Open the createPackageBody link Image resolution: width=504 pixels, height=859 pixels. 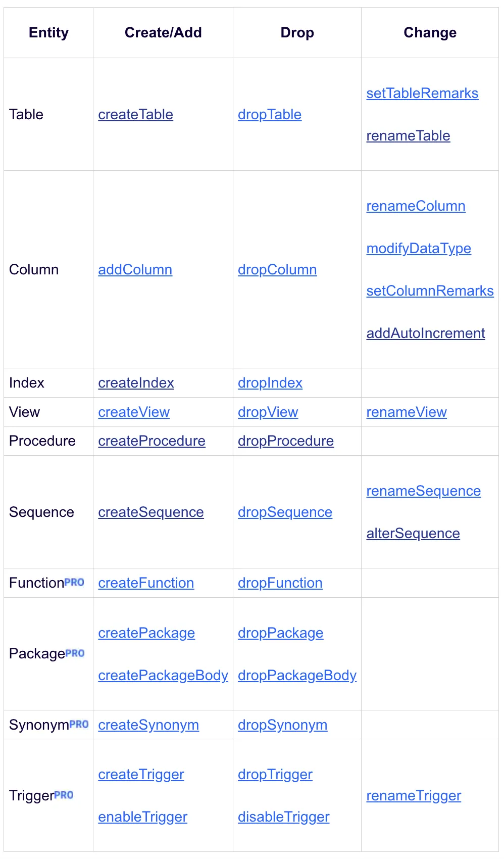[163, 676]
